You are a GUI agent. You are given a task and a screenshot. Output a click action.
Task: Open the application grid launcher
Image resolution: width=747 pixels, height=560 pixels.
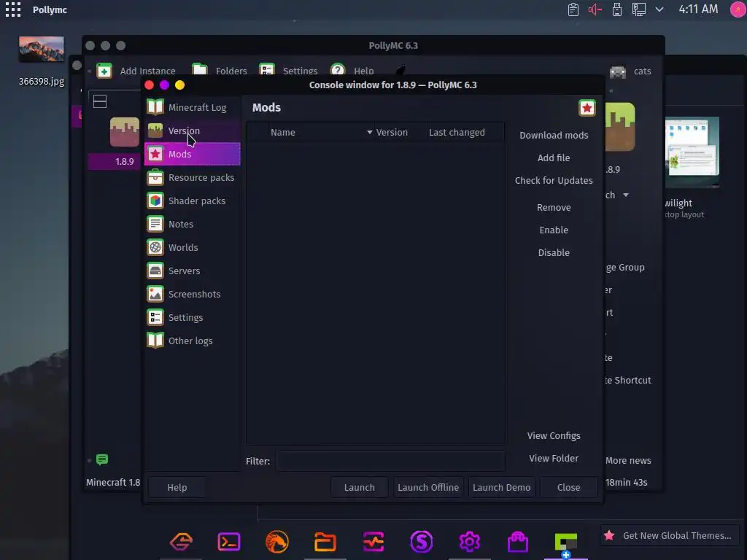point(13,9)
